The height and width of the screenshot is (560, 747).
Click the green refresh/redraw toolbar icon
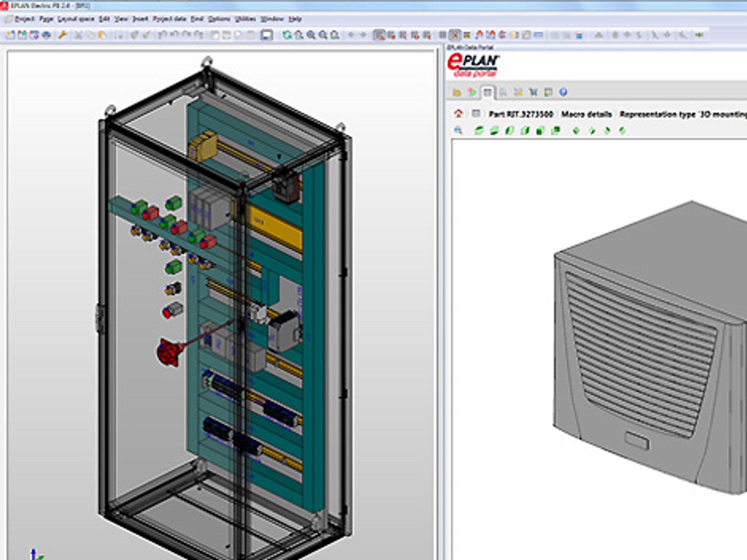point(287,35)
